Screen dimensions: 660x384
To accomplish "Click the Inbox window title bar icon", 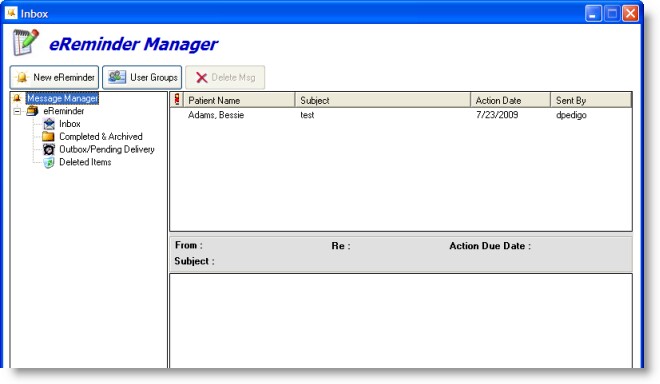I will [11, 13].
